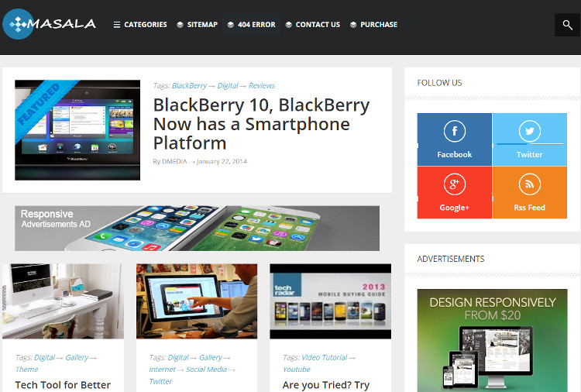Open the 404 Error menu item
This screenshot has width=581, height=392.
252,25
